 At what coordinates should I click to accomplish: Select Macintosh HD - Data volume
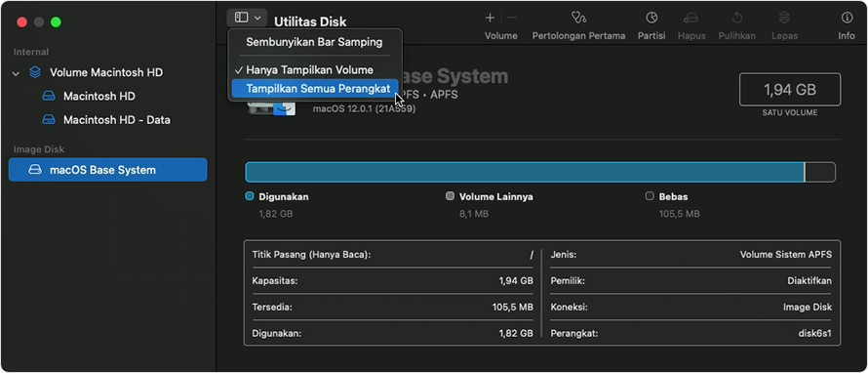pyautogui.click(x=117, y=120)
